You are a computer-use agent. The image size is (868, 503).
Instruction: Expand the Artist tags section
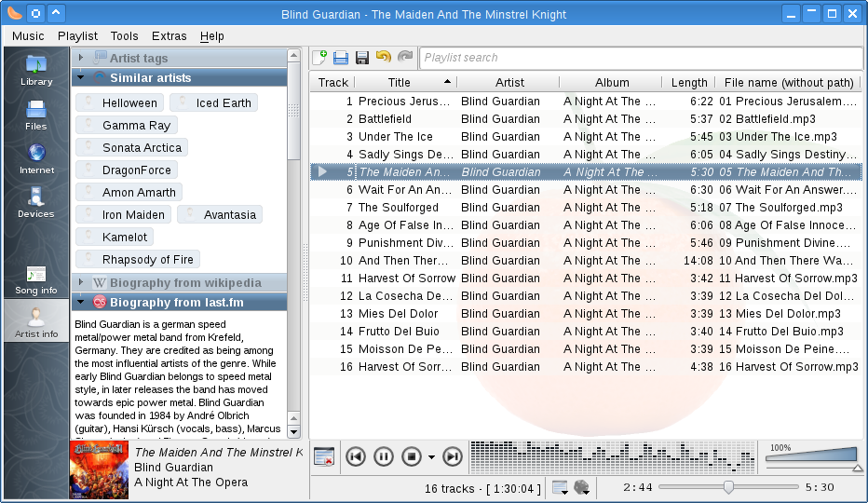click(180, 58)
